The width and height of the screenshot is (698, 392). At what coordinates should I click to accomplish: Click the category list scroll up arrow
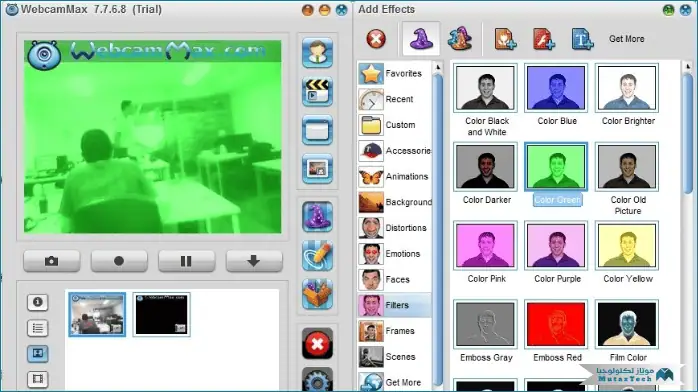tap(438, 67)
